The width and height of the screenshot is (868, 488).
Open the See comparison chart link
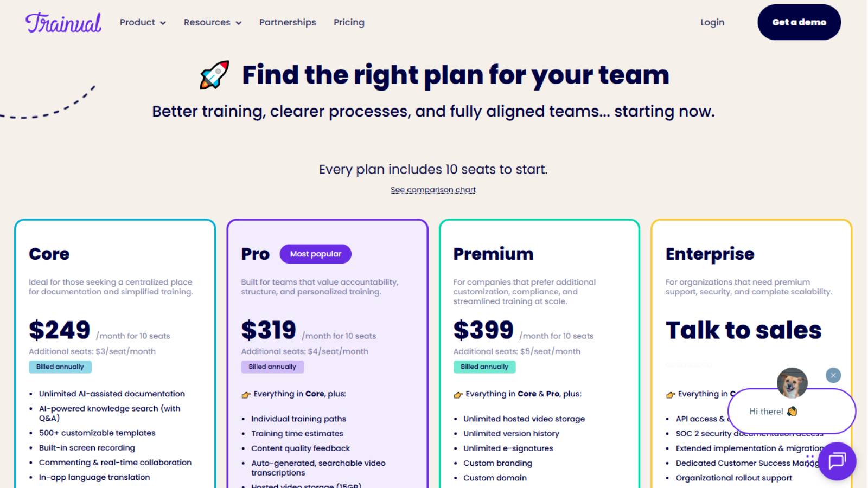[x=433, y=190]
